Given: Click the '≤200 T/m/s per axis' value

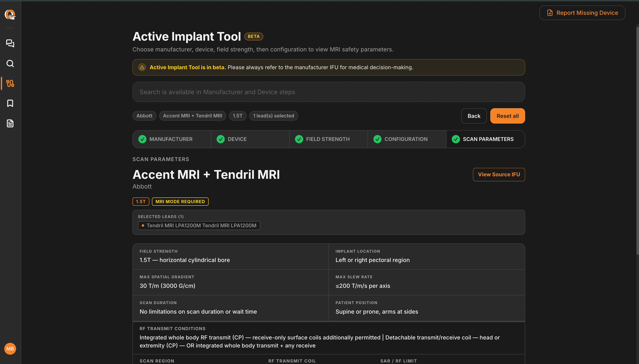Looking at the screenshot, I should [363, 286].
